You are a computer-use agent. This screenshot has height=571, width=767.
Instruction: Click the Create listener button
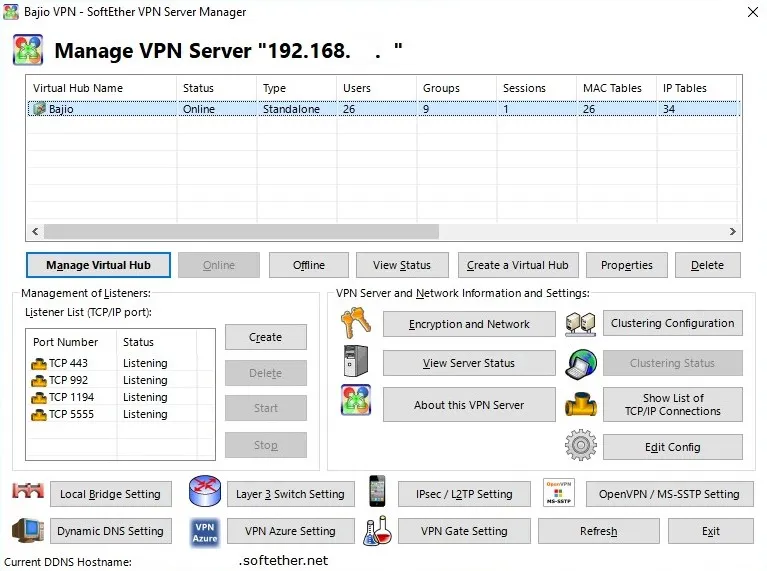click(265, 337)
